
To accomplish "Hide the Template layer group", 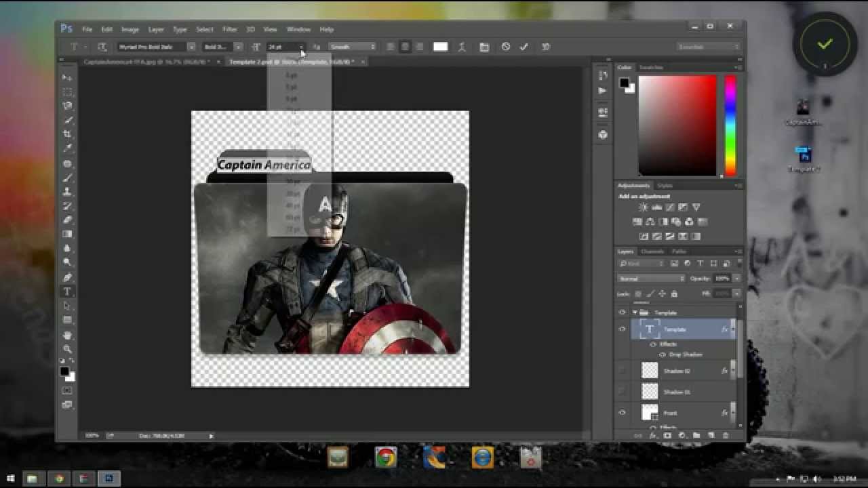I will tap(621, 312).
